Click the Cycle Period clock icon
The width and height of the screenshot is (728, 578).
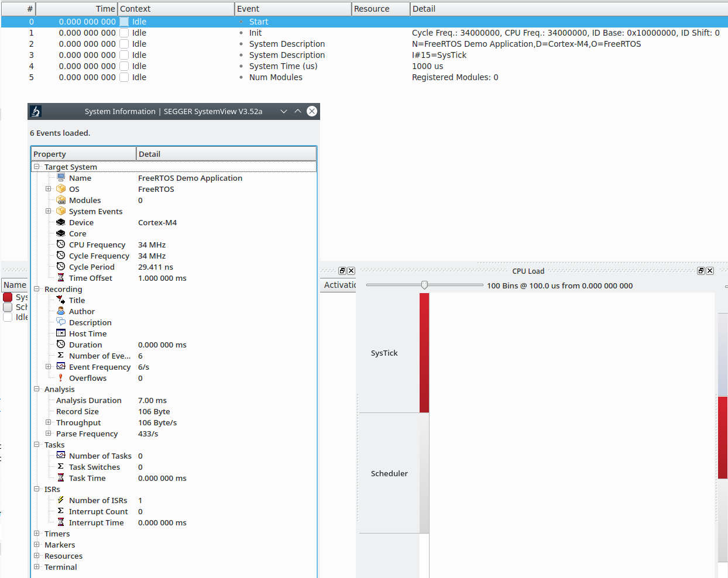(x=61, y=267)
